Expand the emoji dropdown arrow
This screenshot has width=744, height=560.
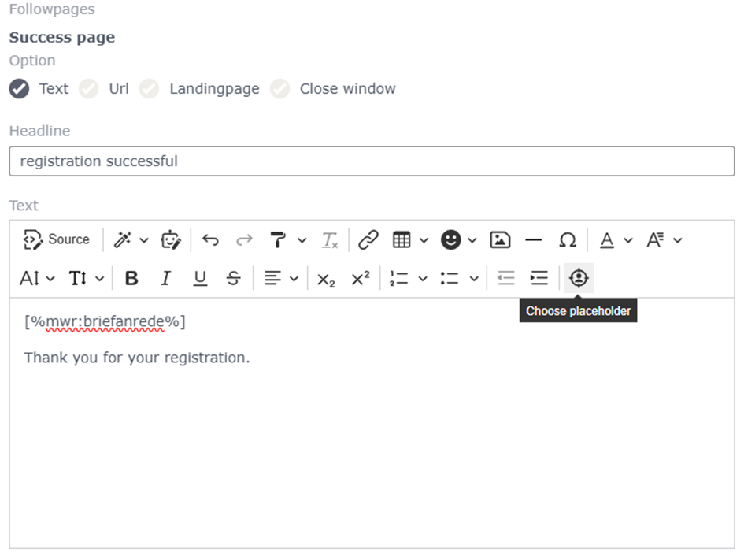click(472, 240)
